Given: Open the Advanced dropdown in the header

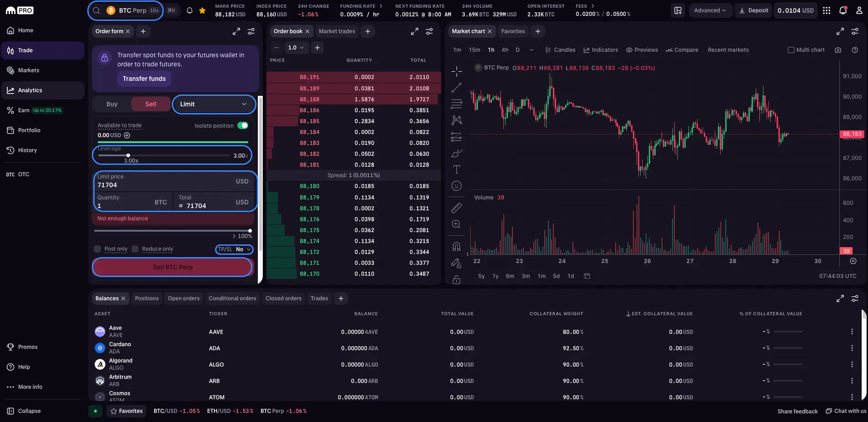Looking at the screenshot, I should 710,10.
